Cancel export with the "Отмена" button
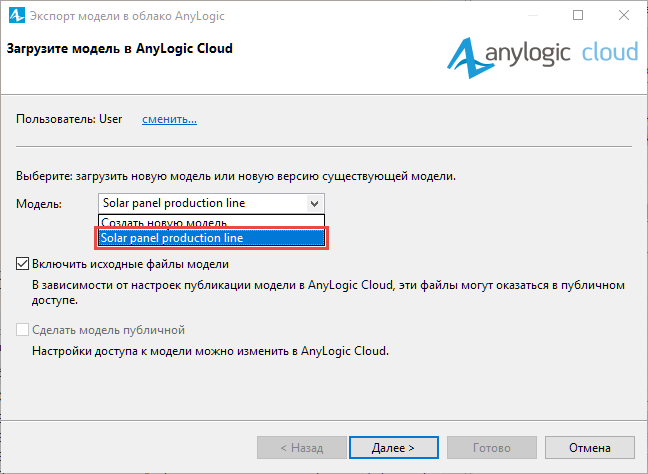The width and height of the screenshot is (648, 474). [x=590, y=448]
